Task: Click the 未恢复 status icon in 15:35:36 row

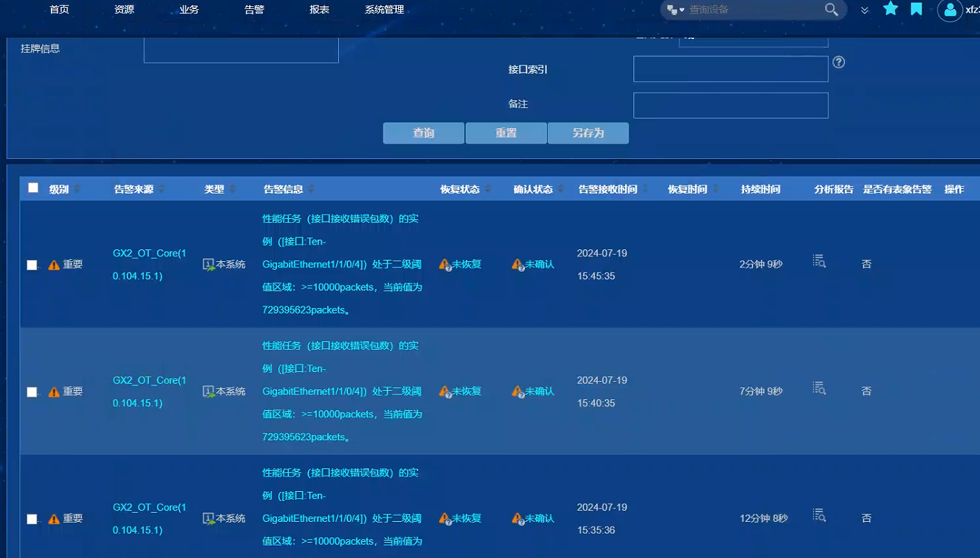Action: tap(445, 519)
